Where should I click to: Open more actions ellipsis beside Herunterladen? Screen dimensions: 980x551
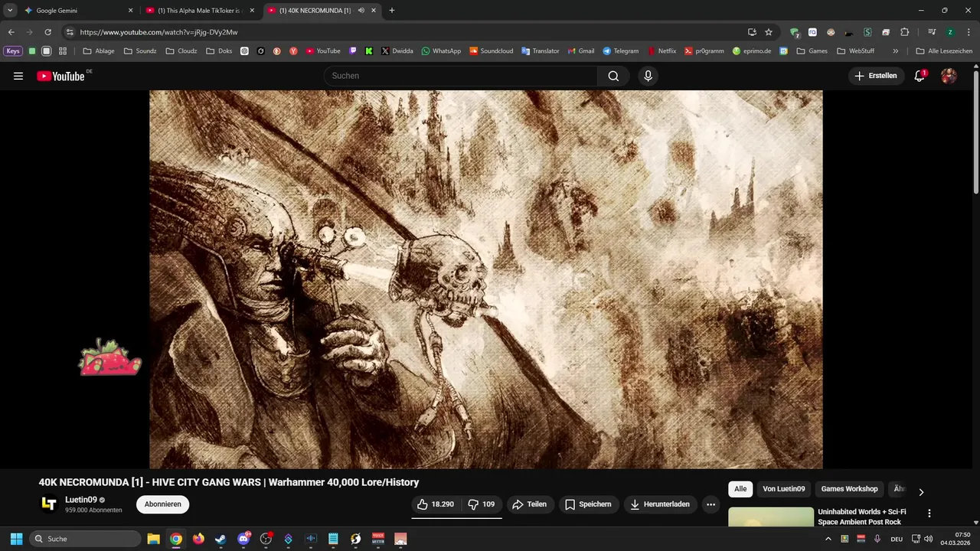point(710,504)
